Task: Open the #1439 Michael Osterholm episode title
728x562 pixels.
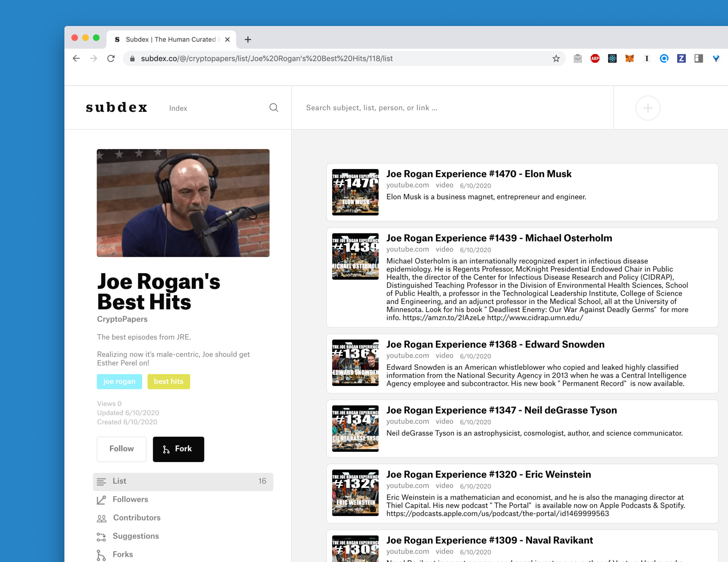Action: tap(499, 238)
